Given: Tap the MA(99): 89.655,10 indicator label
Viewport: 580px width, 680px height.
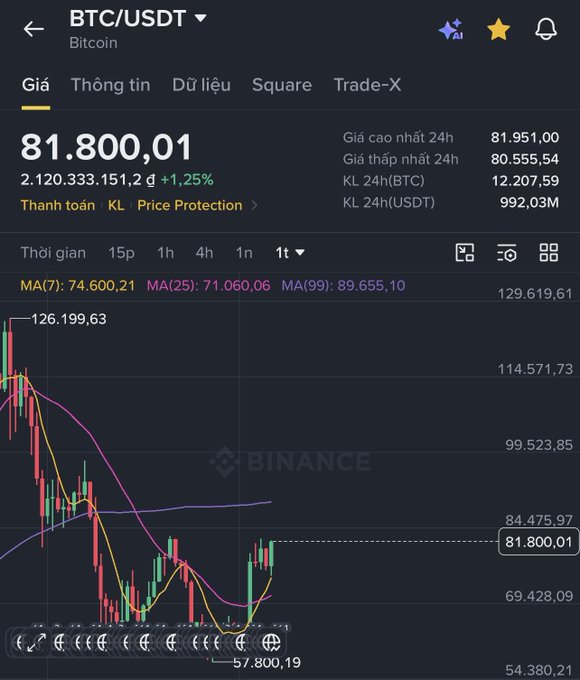Looking at the screenshot, I should (343, 285).
